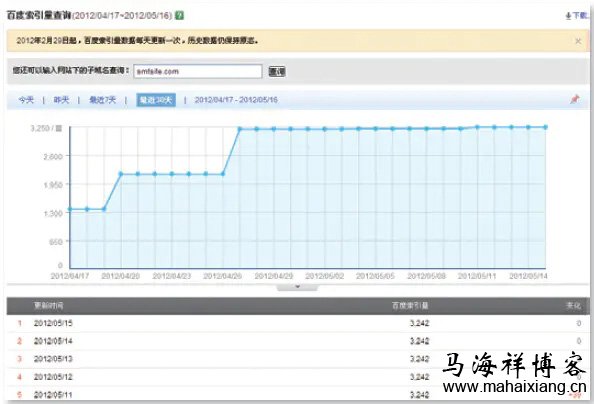The image size is (594, 404).
Task: Click the 3,242 value for 2012/05/14
Action: [x=419, y=341]
